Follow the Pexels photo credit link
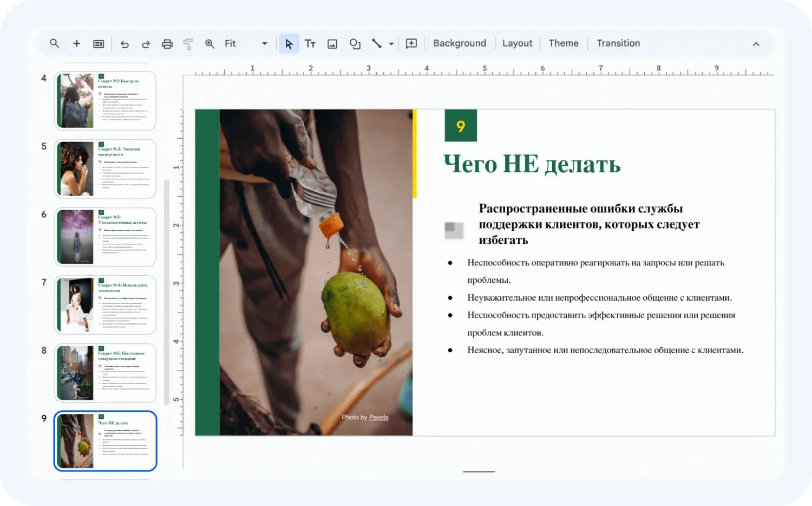This screenshot has height=506, width=812. 378,417
